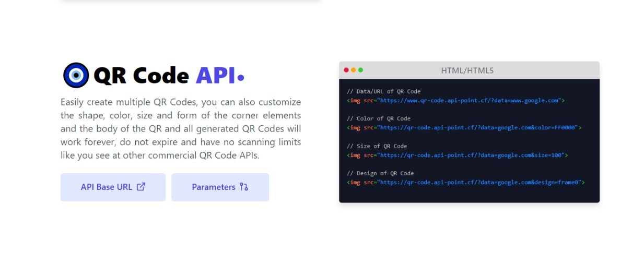The width and height of the screenshot is (644, 264).
Task: Select the img line with data=www.google.com
Action: point(455,100)
